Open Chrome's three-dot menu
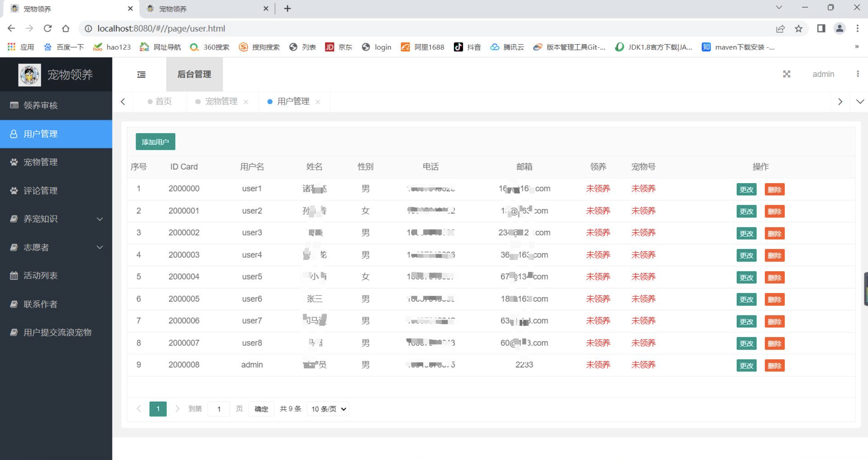 (858, 29)
